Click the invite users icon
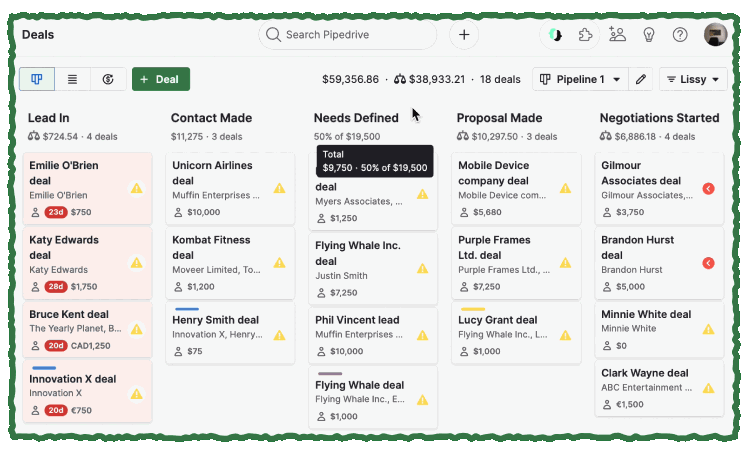Screen dimensions: 748x453 (x=617, y=35)
